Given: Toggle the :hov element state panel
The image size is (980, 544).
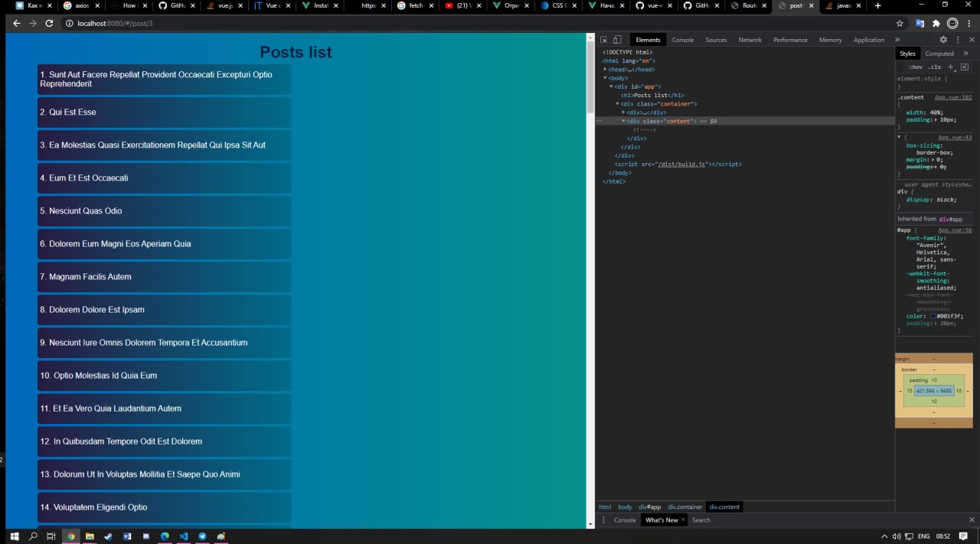Looking at the screenshot, I should click(916, 67).
